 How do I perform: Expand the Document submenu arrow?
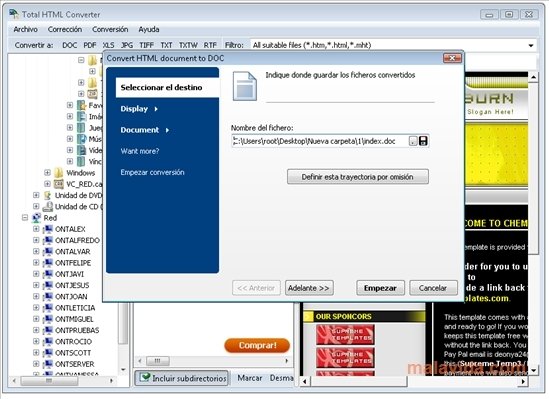tap(167, 130)
